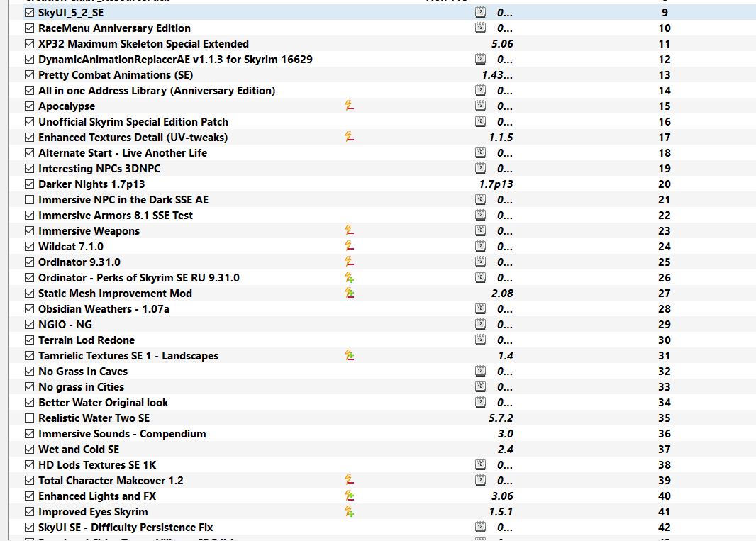Uncheck the Better Water Original look mod
This screenshot has width=756, height=541.
pos(29,403)
